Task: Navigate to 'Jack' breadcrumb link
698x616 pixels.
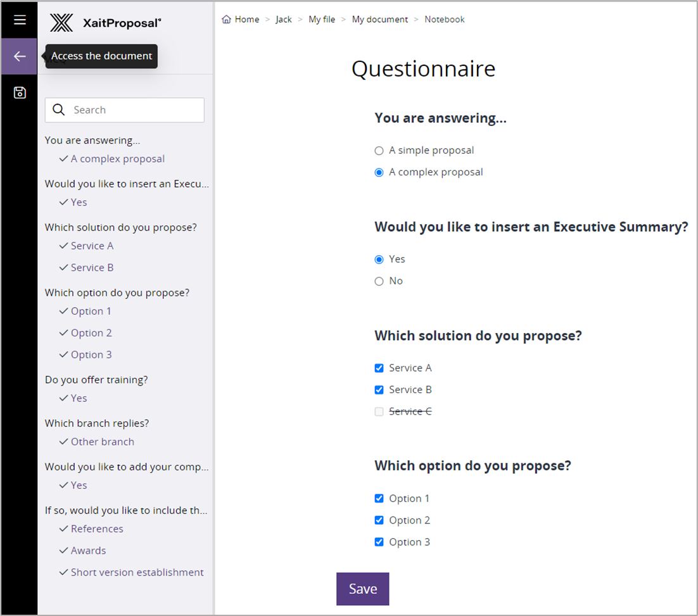Action: coord(284,20)
